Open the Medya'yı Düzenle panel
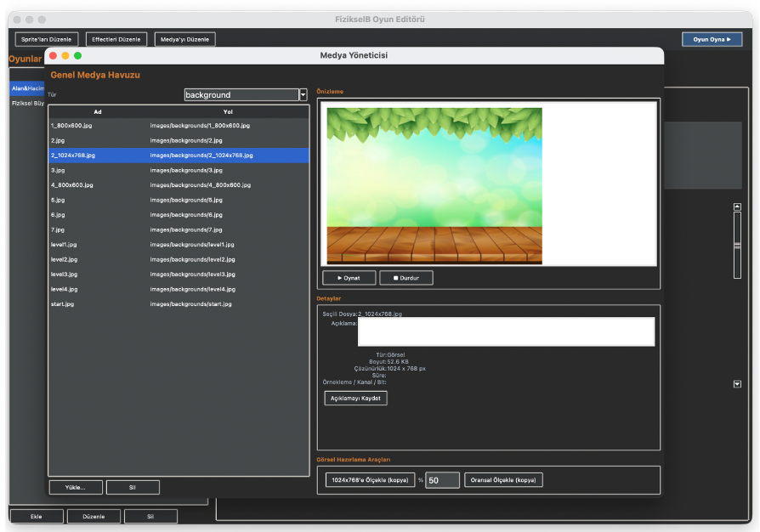Screen dimensions: 760x532 coord(184,38)
